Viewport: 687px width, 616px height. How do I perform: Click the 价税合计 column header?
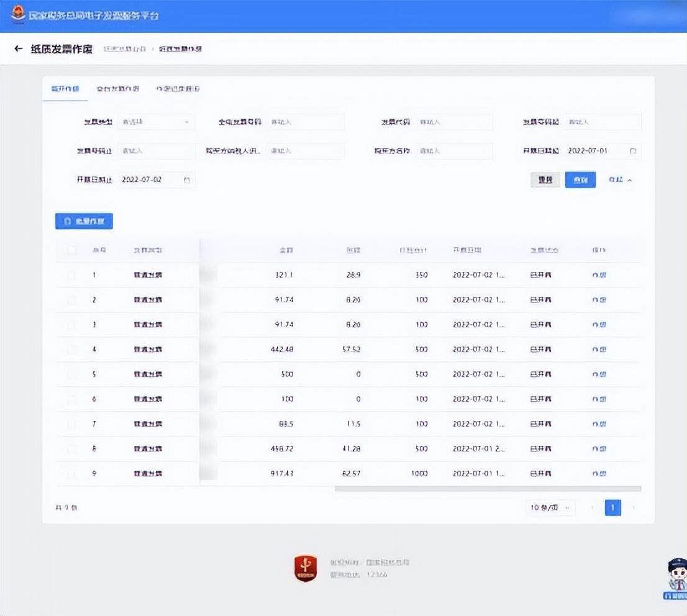pyautogui.click(x=412, y=250)
